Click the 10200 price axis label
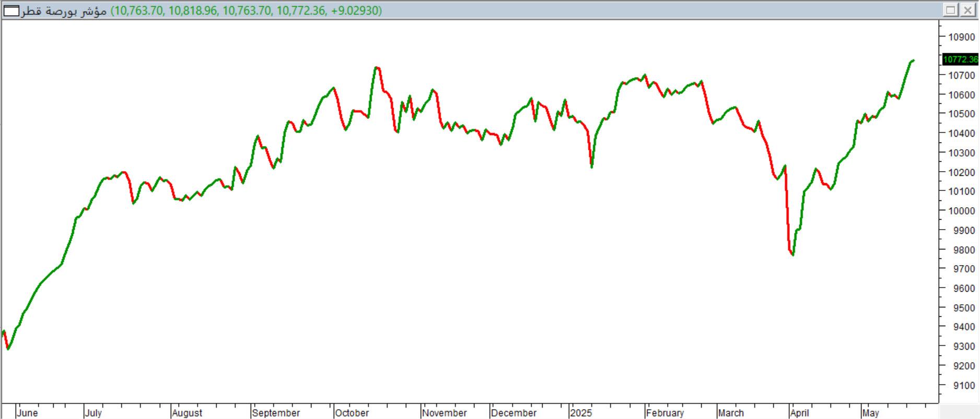This screenshot has height=419, width=980. (962, 173)
